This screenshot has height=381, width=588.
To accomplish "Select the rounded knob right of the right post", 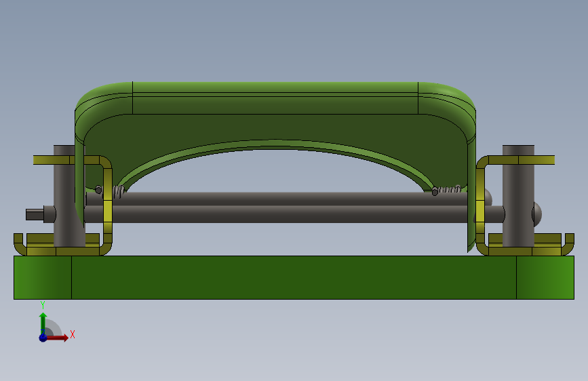I will pyautogui.click(x=537, y=214).
